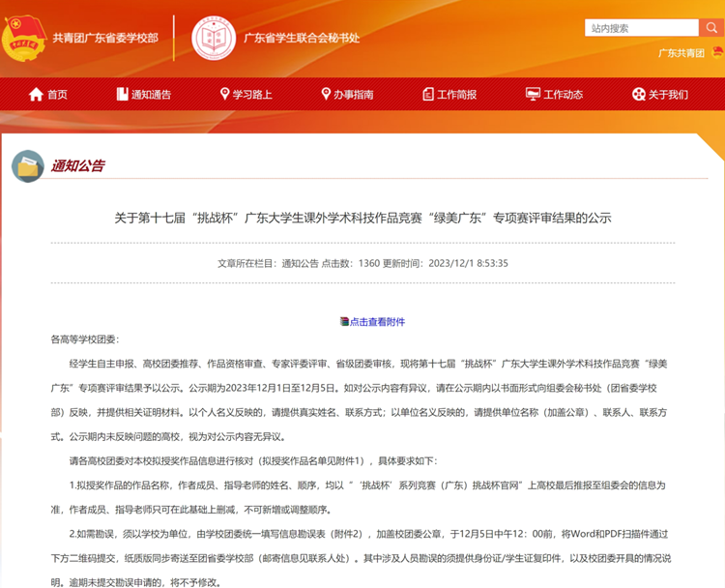Click the monitor icon beside 工作动态

pyautogui.click(x=533, y=94)
